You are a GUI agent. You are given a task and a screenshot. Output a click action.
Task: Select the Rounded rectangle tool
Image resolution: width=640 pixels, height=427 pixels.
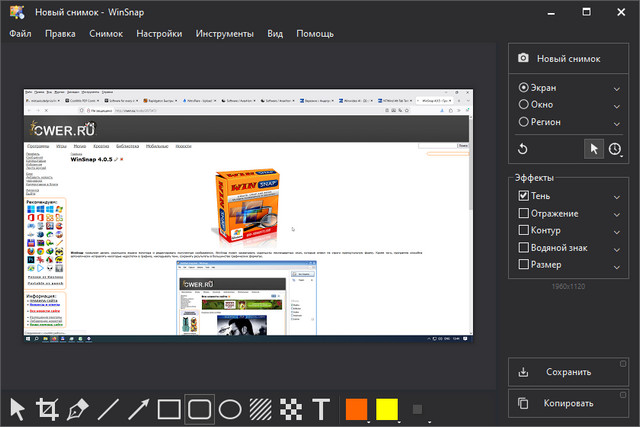pos(200,409)
